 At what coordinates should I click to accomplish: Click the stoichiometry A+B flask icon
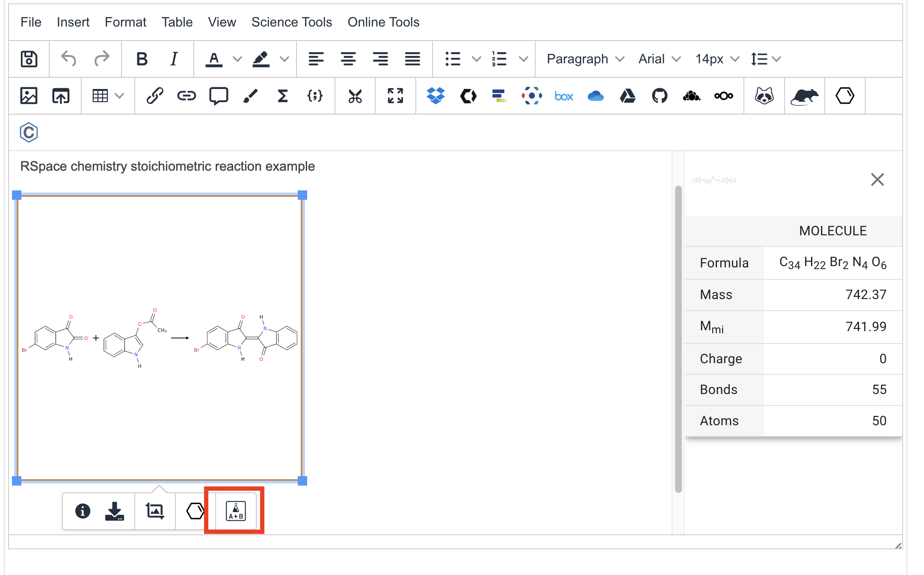coord(236,511)
